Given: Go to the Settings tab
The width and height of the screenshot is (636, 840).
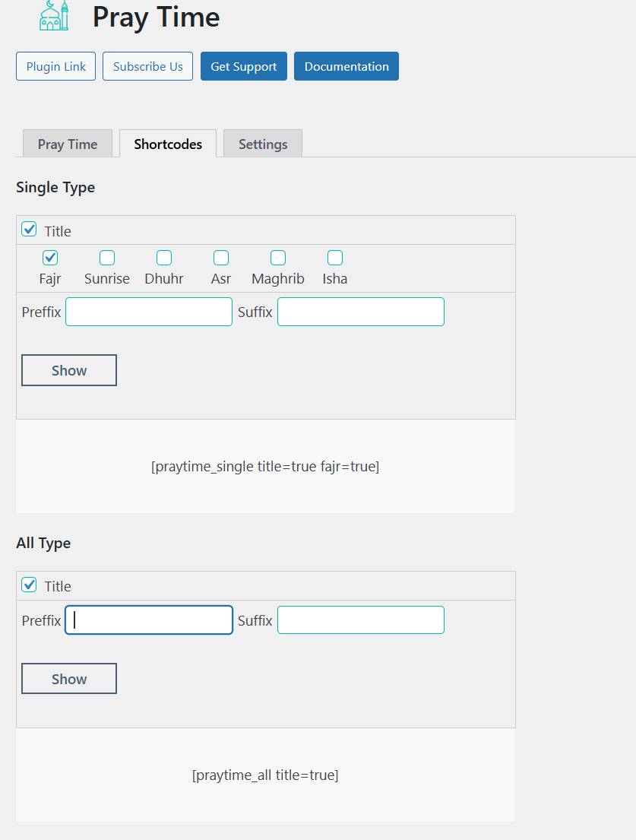Looking at the screenshot, I should (263, 144).
